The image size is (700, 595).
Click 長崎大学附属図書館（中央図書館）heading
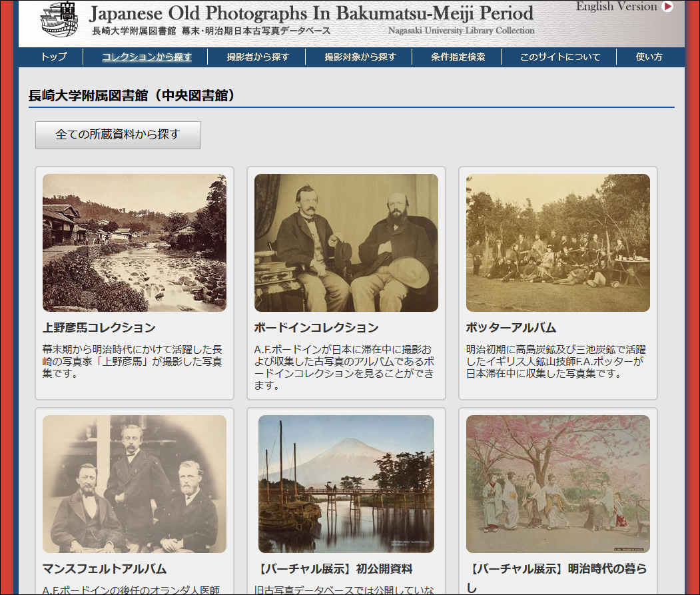click(x=132, y=95)
